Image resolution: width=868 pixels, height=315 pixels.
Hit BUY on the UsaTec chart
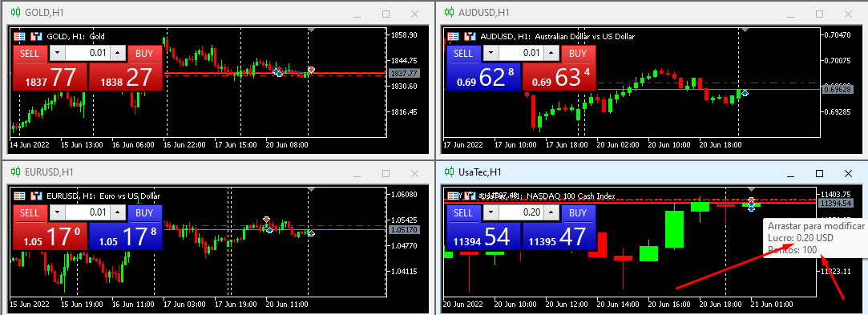point(578,213)
